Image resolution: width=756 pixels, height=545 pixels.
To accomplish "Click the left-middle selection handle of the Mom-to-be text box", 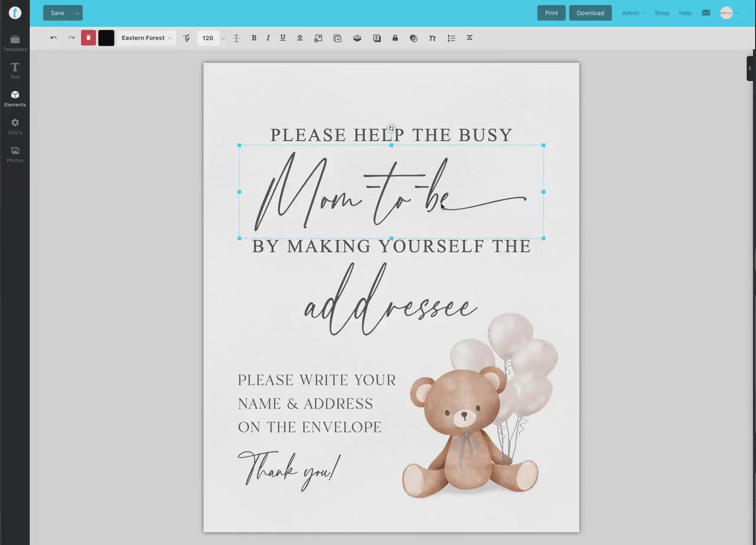I will [x=239, y=192].
